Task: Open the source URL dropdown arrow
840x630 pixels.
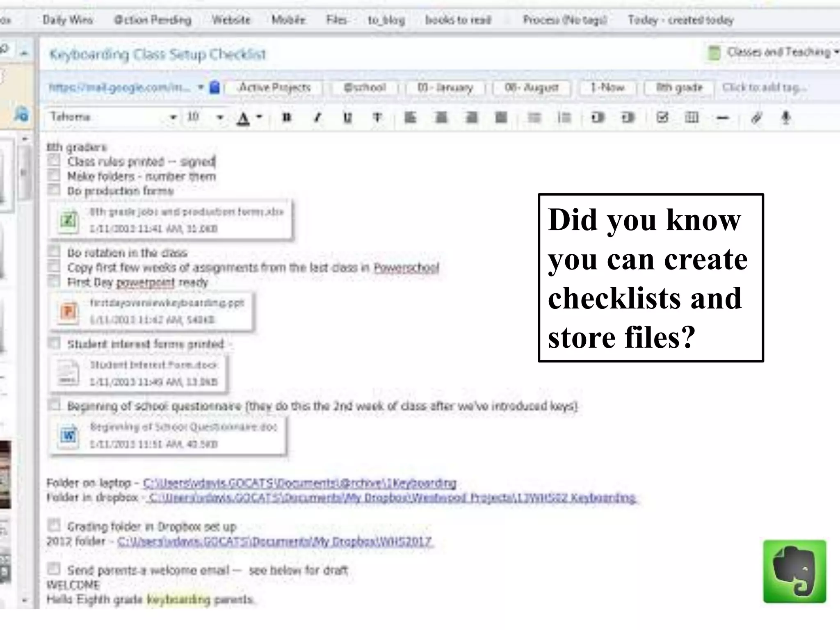Action: (x=201, y=87)
